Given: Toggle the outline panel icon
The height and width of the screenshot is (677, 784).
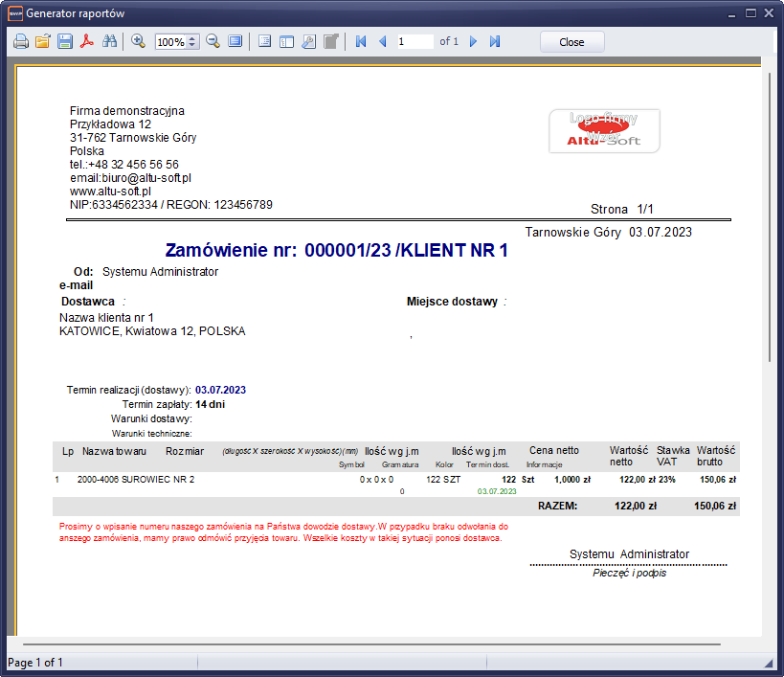Looking at the screenshot, I should point(264,42).
